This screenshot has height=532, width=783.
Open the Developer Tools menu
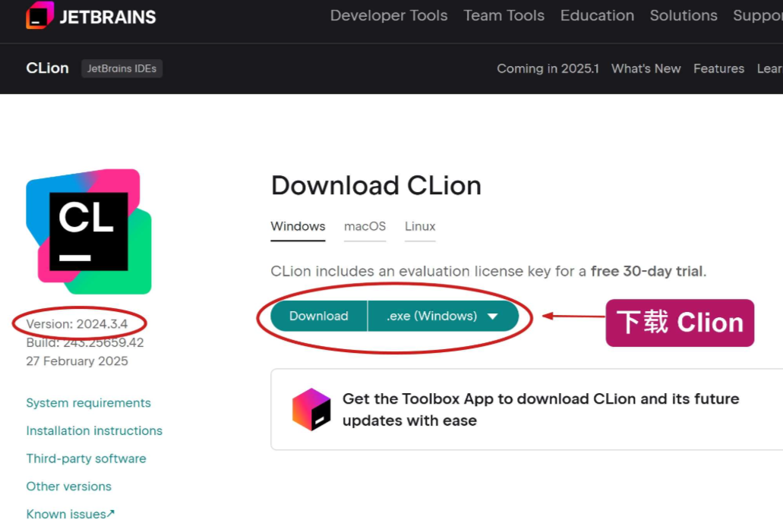coord(389,15)
